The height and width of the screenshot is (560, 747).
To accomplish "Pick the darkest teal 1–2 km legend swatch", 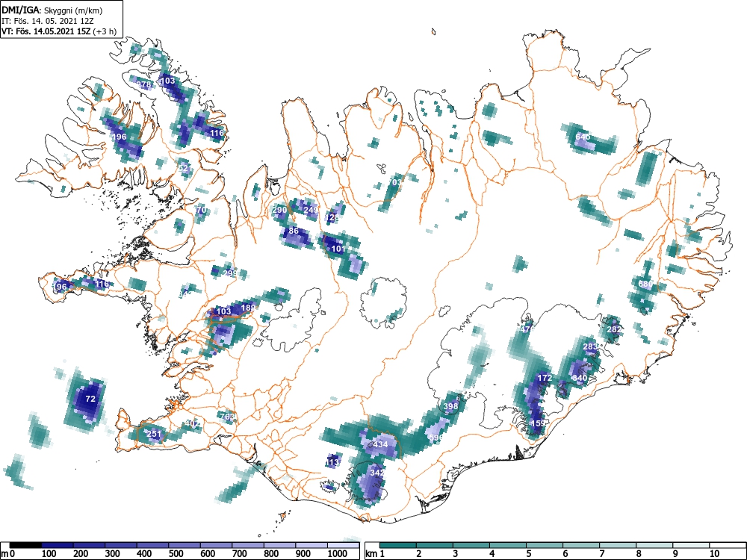I will 398,545.
